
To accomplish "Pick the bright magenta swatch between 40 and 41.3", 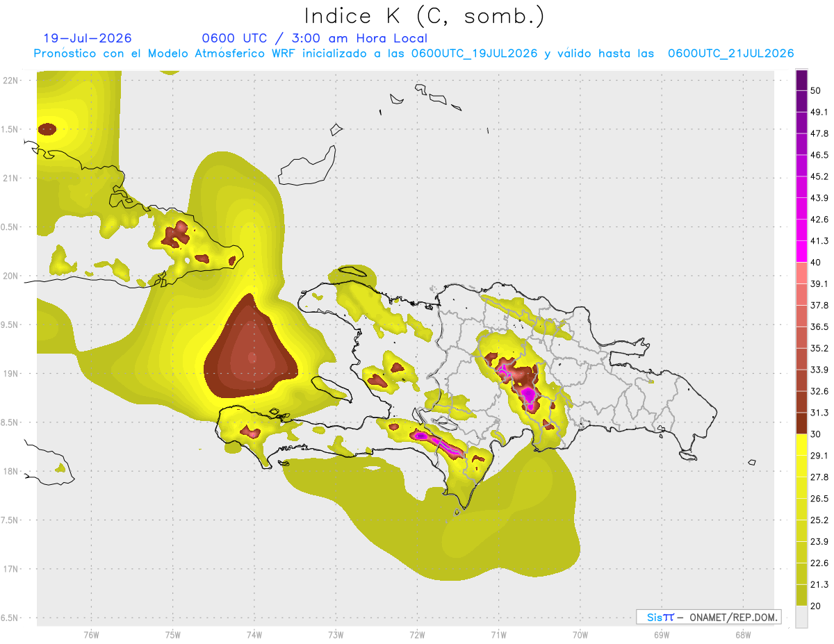I will pyautogui.click(x=802, y=251).
